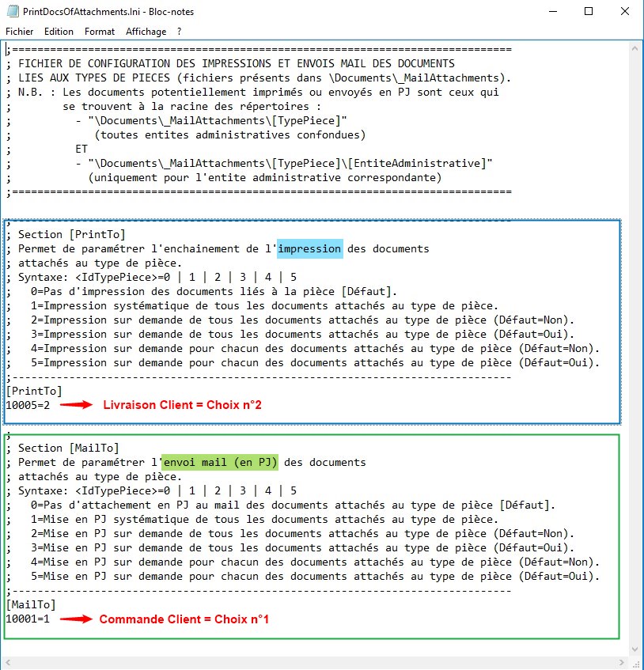Open the Fichier menu
644x670 pixels.
pos(20,32)
